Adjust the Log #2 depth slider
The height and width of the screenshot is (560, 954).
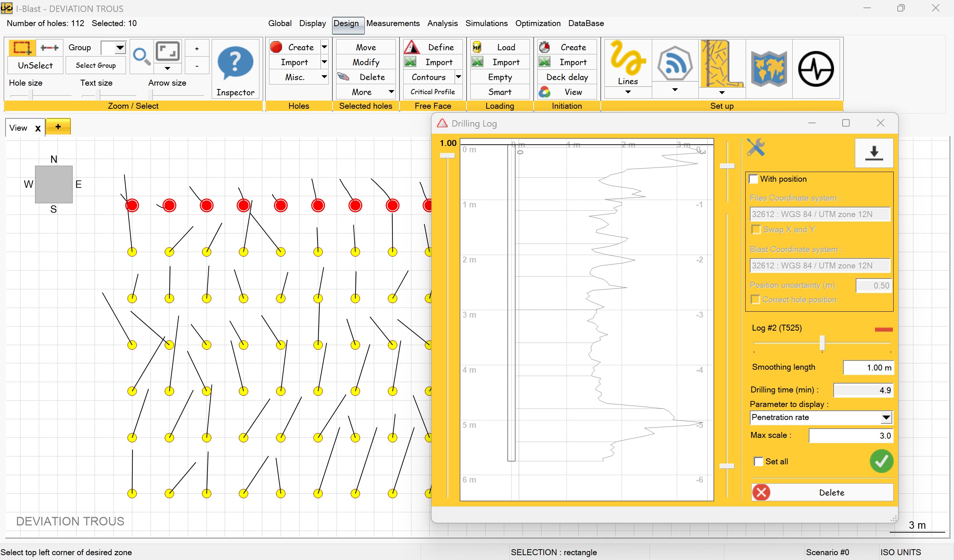(821, 343)
